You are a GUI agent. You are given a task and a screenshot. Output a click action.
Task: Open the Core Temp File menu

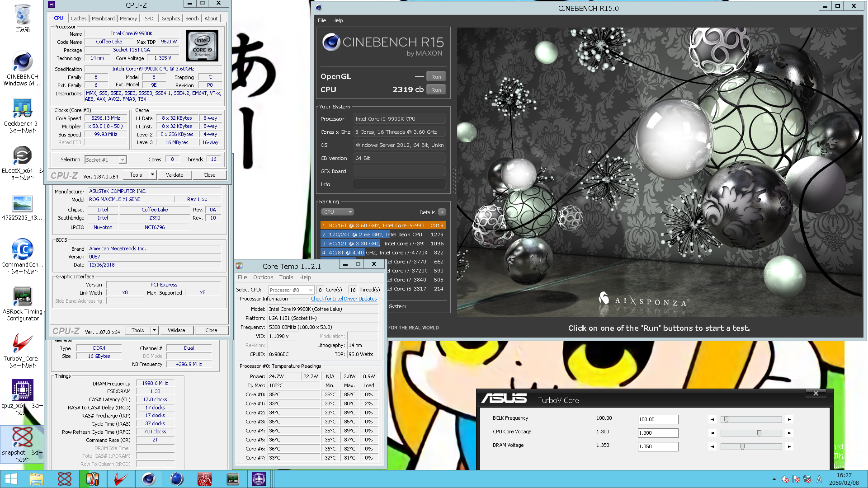point(242,277)
